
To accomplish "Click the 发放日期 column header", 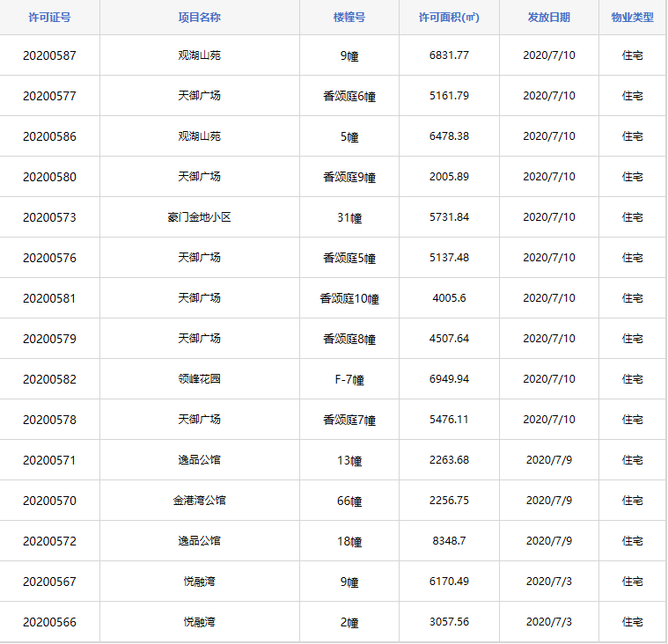I will click(549, 18).
